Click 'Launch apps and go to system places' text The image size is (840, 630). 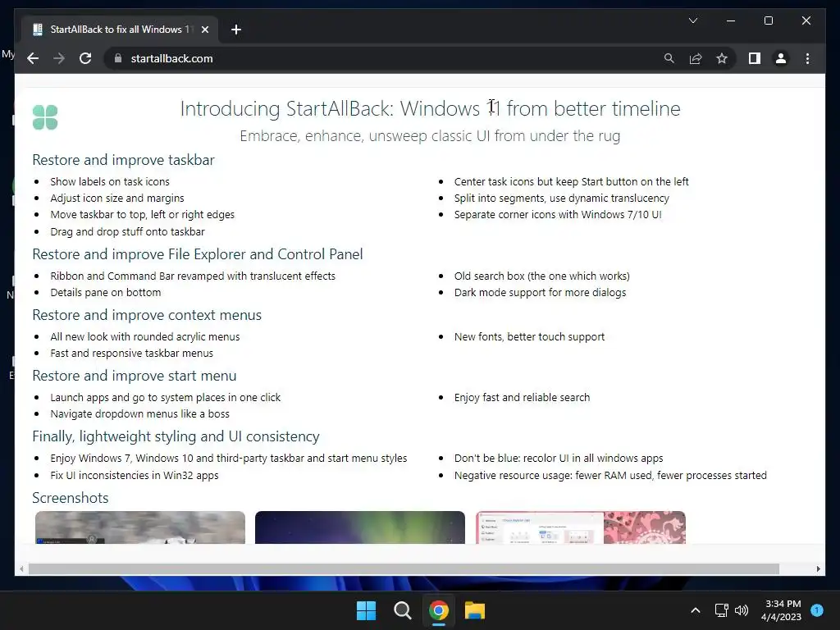point(166,398)
